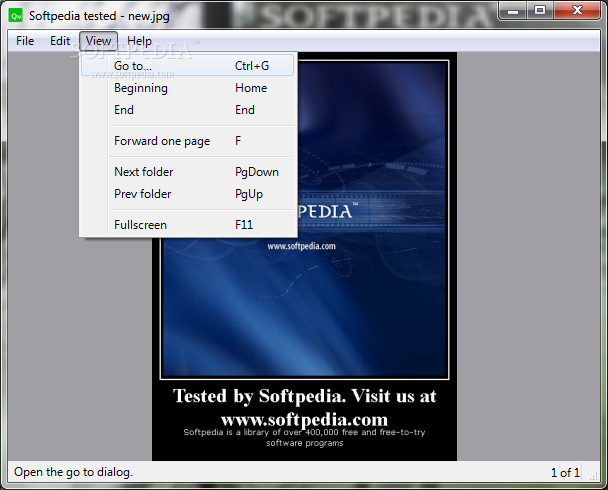Select Next folder menu entry
Image resolution: width=608 pixels, height=490 pixels.
click(x=187, y=172)
